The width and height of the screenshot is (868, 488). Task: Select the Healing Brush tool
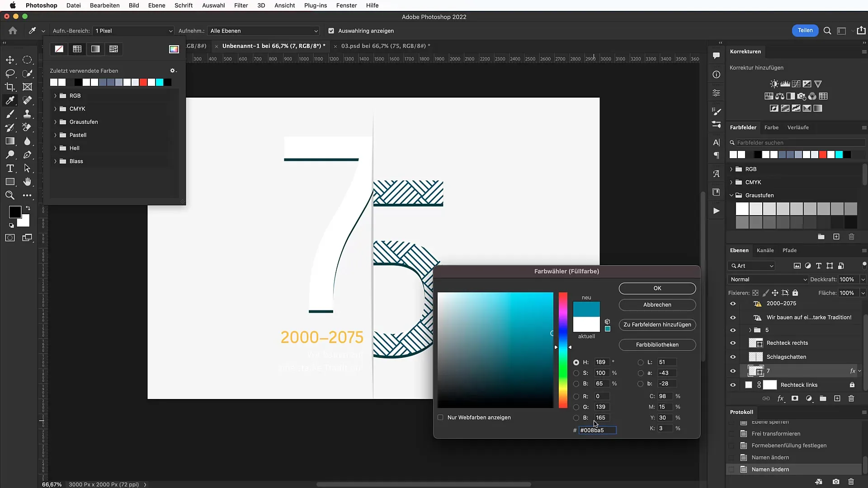pos(28,100)
